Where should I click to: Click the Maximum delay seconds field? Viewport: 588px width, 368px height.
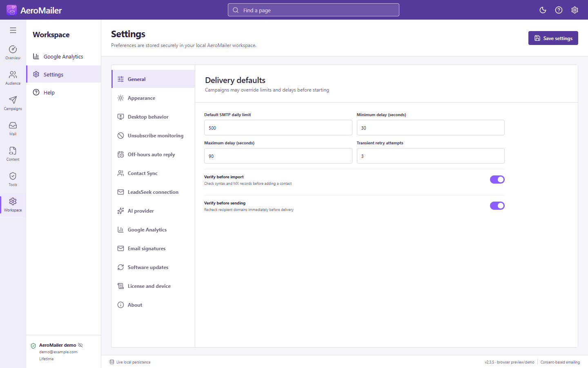tap(278, 156)
